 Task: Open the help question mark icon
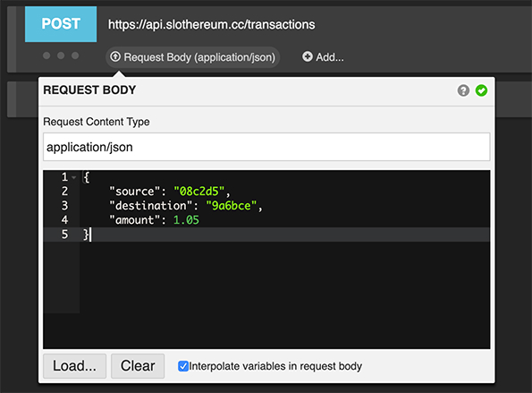click(x=463, y=90)
